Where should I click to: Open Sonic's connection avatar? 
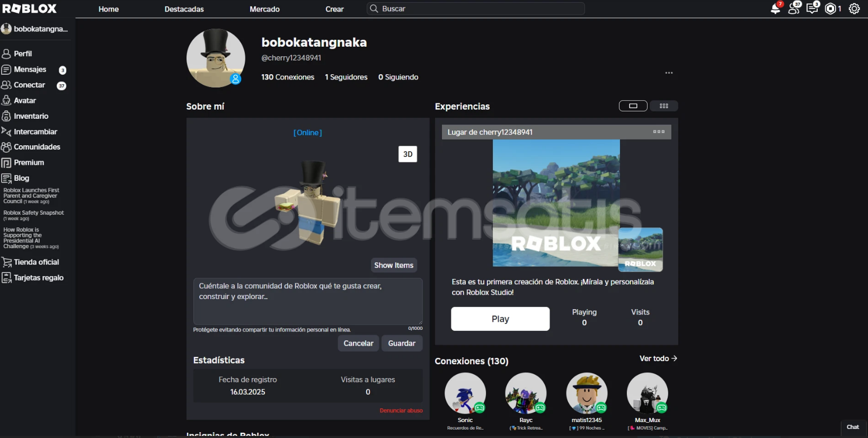[465, 393]
